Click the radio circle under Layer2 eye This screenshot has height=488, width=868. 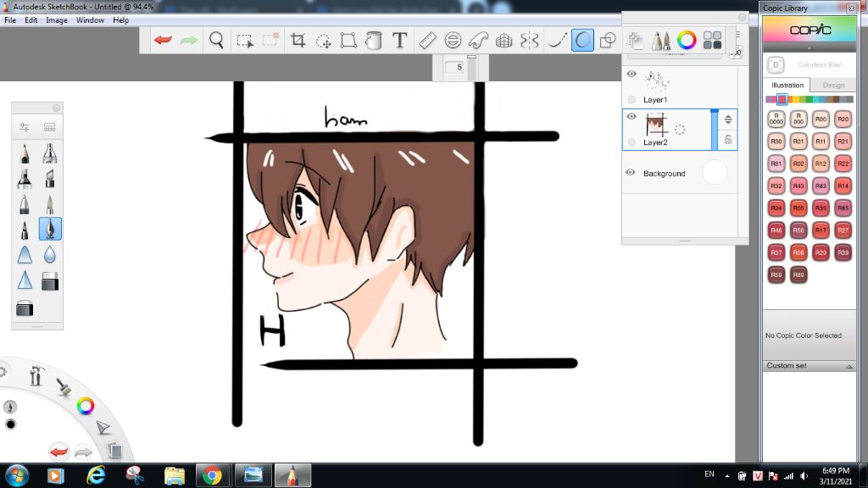point(632,142)
